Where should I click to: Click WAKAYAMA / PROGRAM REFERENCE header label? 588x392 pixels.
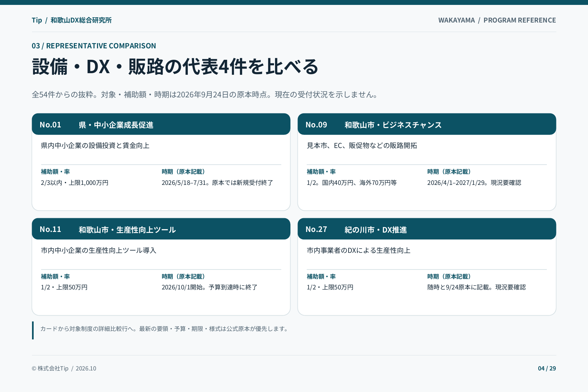tap(497, 20)
